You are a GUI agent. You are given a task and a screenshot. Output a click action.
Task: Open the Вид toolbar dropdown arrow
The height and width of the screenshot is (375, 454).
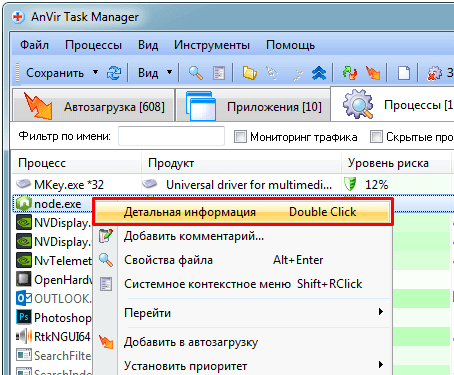tap(170, 72)
